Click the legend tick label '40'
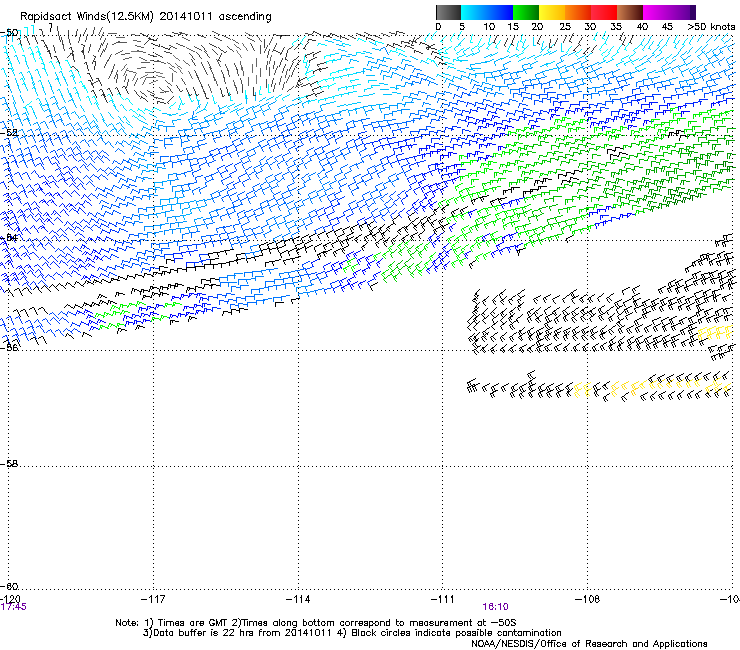Screen dimensions: 740x650 [x=642, y=27]
